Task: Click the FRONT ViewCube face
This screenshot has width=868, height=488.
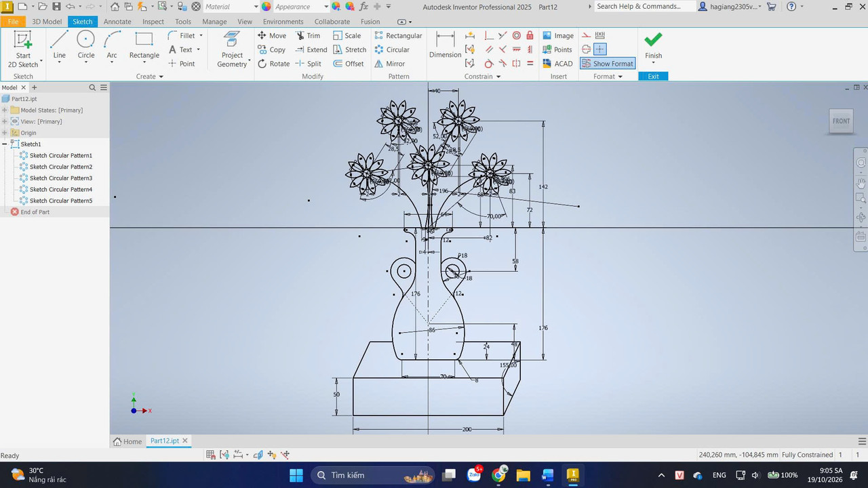Action: pyautogui.click(x=841, y=121)
